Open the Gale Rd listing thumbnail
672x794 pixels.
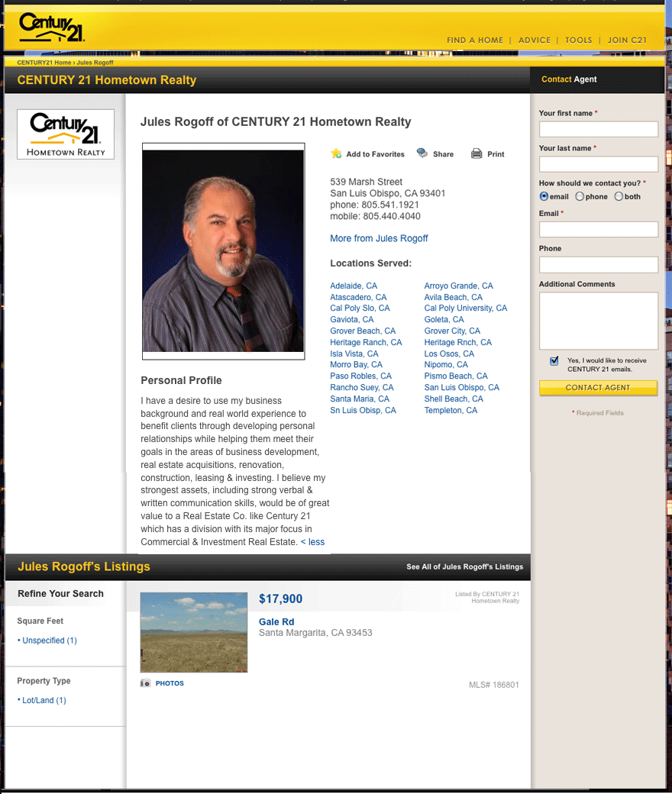(x=194, y=632)
